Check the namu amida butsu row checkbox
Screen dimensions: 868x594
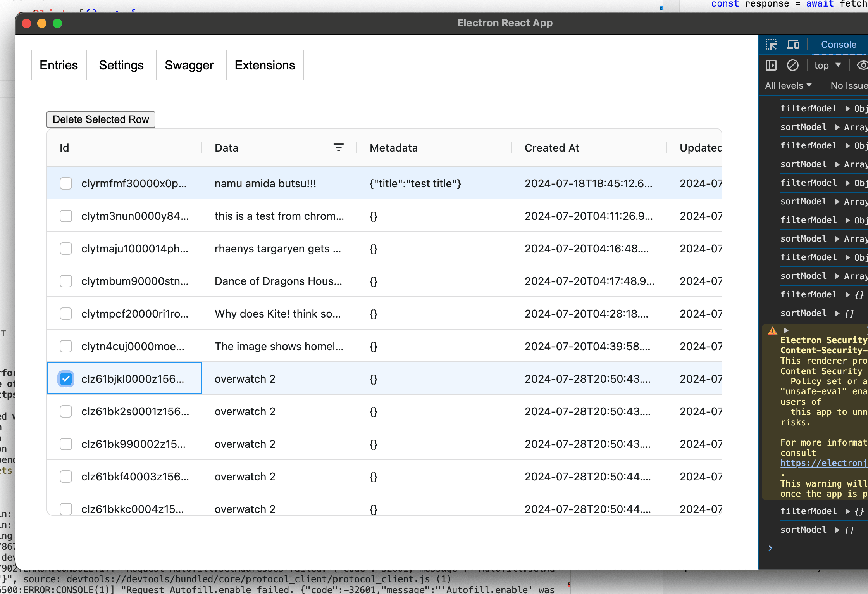(66, 183)
